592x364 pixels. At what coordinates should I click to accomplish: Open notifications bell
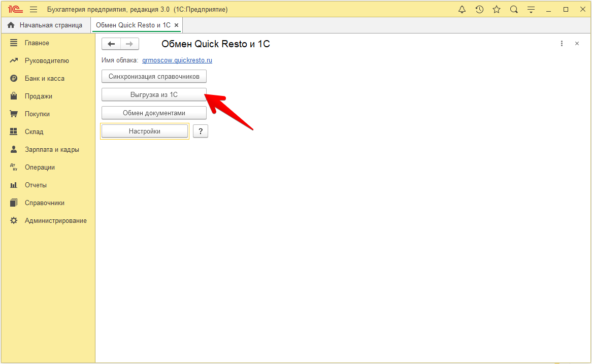click(x=462, y=10)
